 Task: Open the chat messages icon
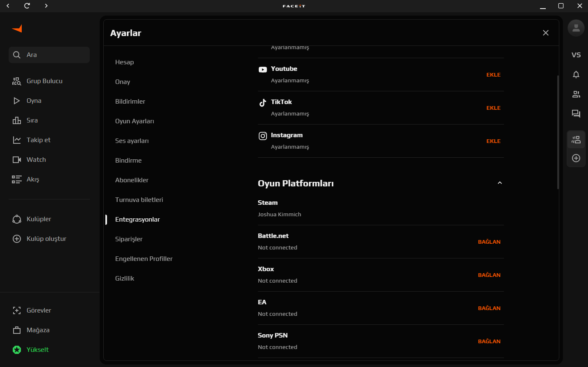pyautogui.click(x=576, y=114)
